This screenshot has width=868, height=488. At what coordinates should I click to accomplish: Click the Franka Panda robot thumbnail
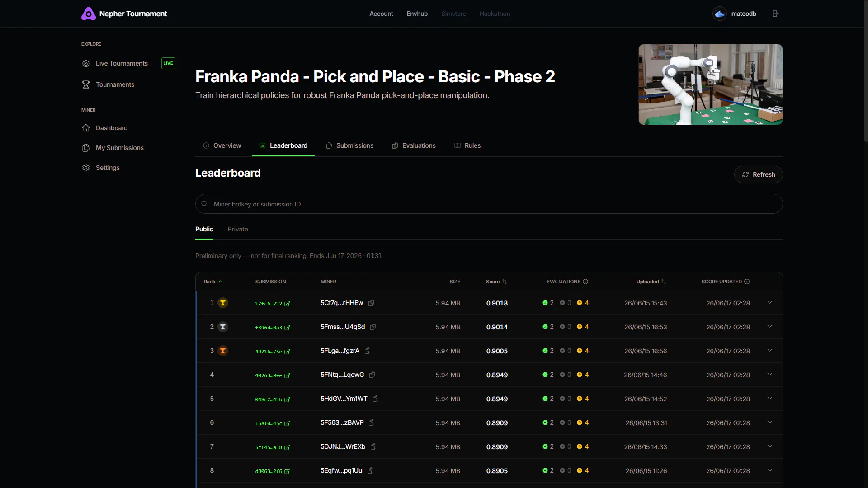click(710, 84)
